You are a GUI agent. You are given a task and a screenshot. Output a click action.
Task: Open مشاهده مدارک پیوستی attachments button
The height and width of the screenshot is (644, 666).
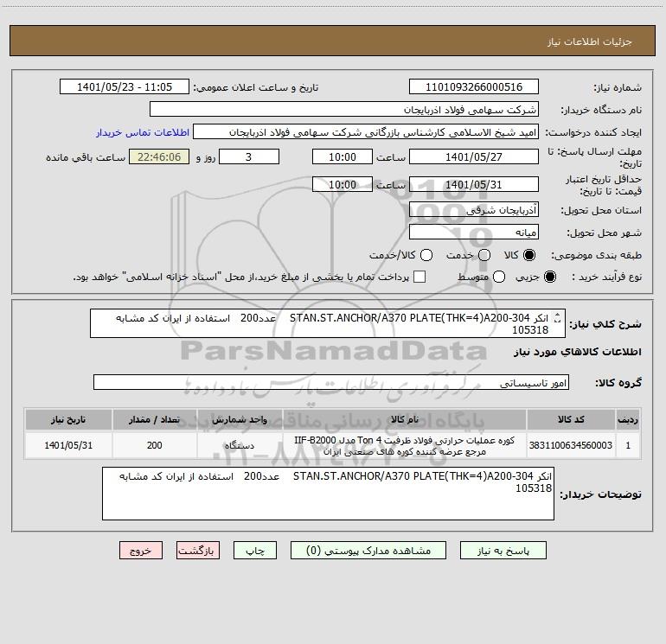(x=368, y=551)
